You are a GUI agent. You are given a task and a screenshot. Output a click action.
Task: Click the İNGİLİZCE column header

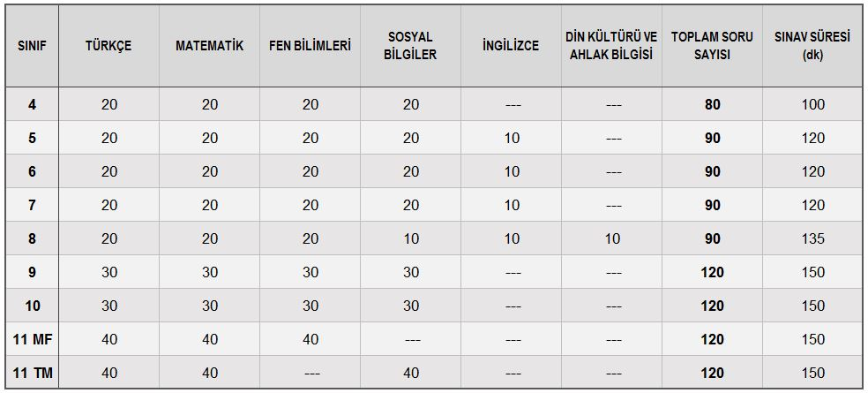tap(511, 45)
